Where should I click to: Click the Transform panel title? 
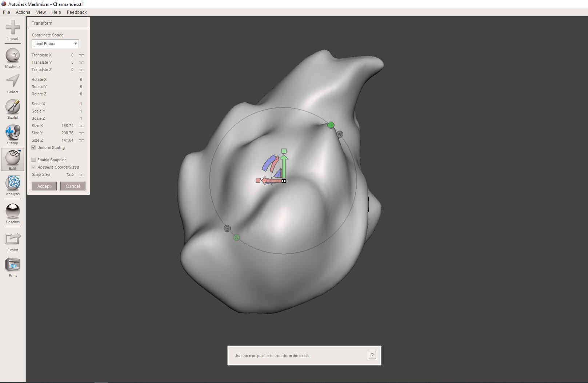click(x=42, y=23)
